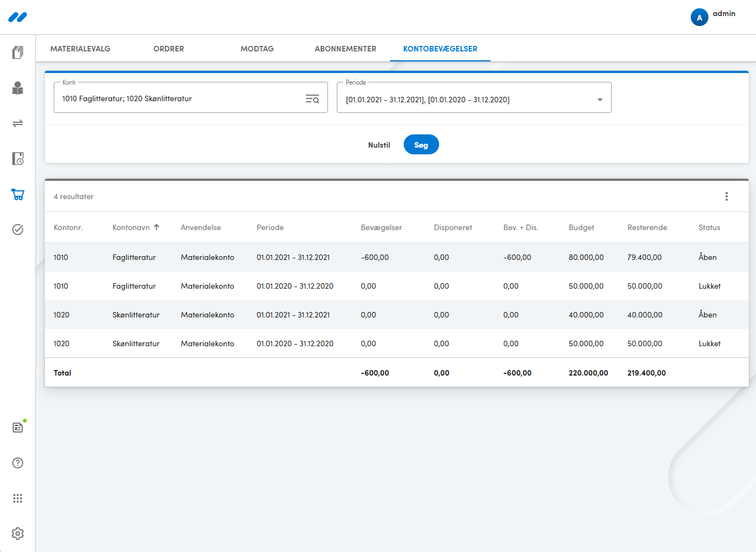Expand the Periode dropdown arrow
This screenshot has width=756, height=552.
(x=600, y=100)
